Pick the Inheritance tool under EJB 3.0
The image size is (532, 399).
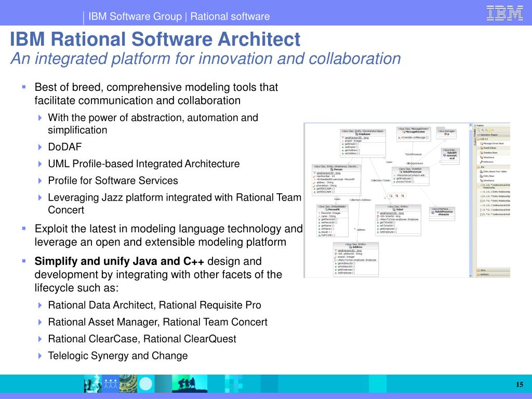pyautogui.click(x=487, y=157)
